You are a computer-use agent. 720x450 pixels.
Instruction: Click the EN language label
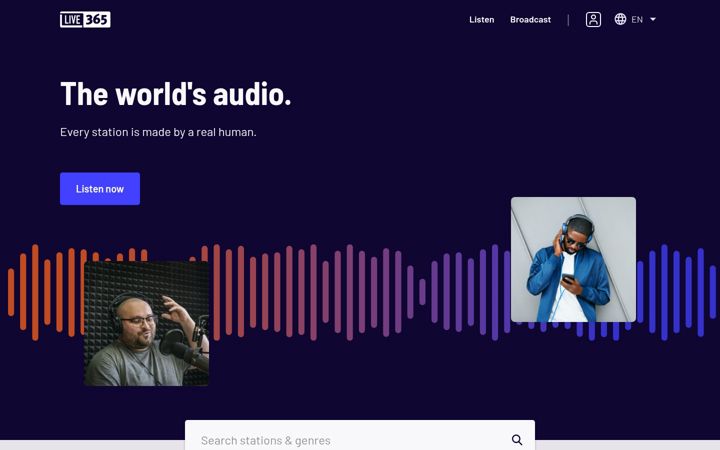click(637, 20)
